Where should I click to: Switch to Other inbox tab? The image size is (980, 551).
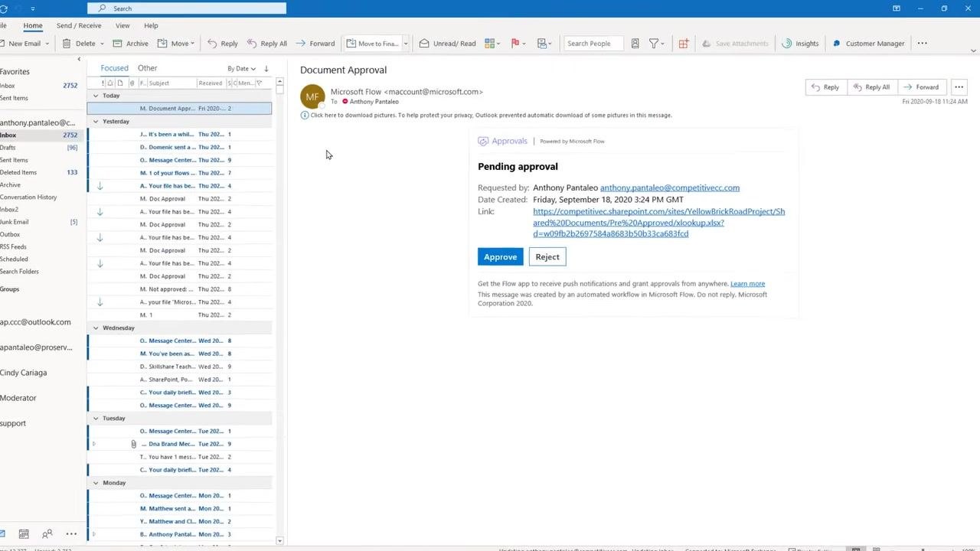pyautogui.click(x=148, y=68)
